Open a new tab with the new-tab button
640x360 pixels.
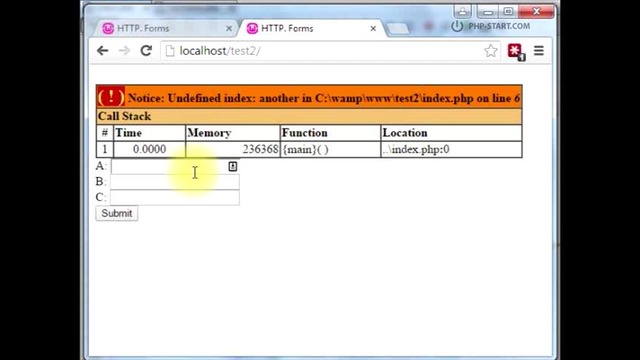pos(398,29)
